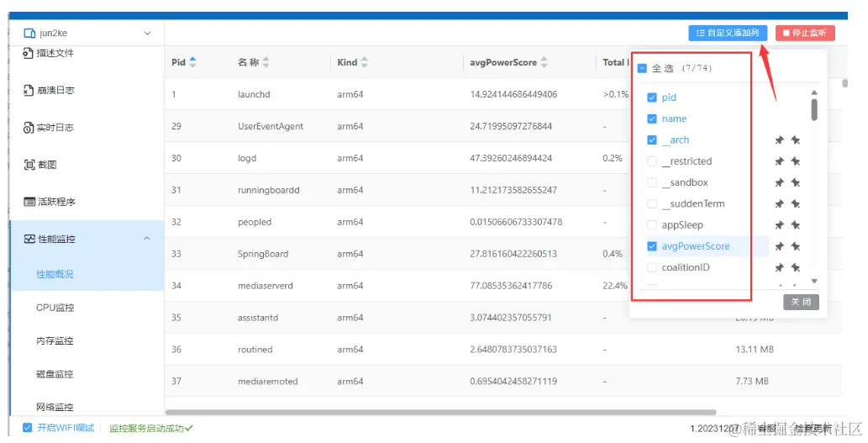Toggle the 开启WIFI调试 checkbox
The width and height of the screenshot is (868, 443).
pyautogui.click(x=27, y=428)
